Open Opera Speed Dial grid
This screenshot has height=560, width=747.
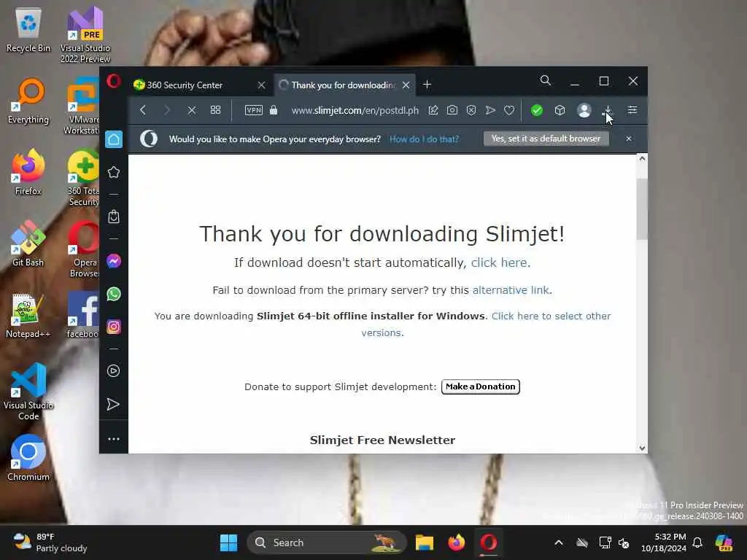coord(215,110)
